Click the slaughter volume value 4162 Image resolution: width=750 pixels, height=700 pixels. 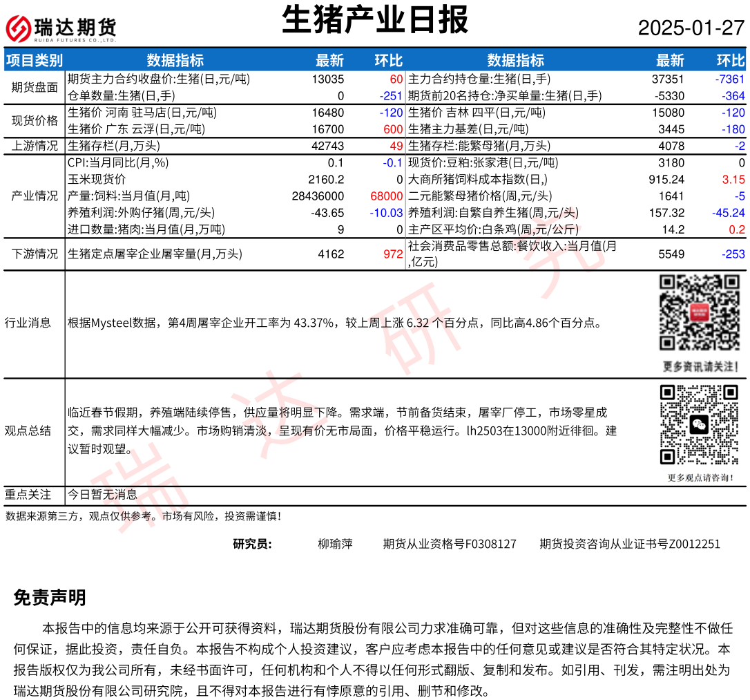coord(331,254)
